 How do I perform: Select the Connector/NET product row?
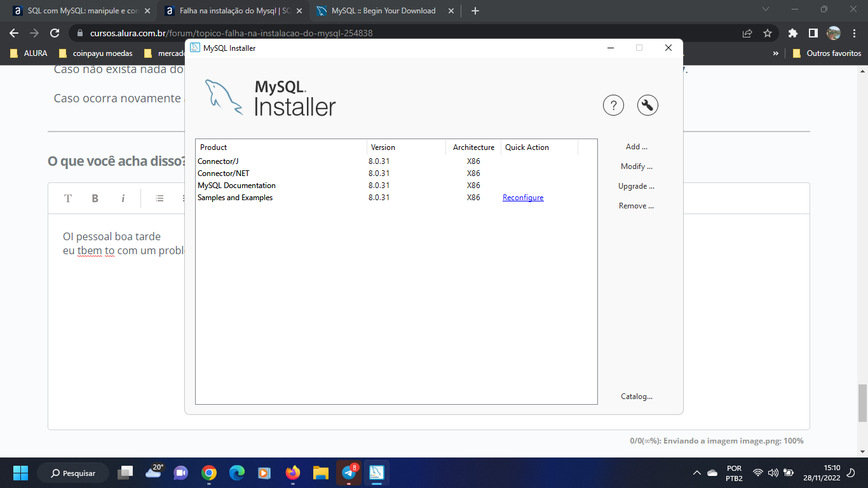pos(396,173)
